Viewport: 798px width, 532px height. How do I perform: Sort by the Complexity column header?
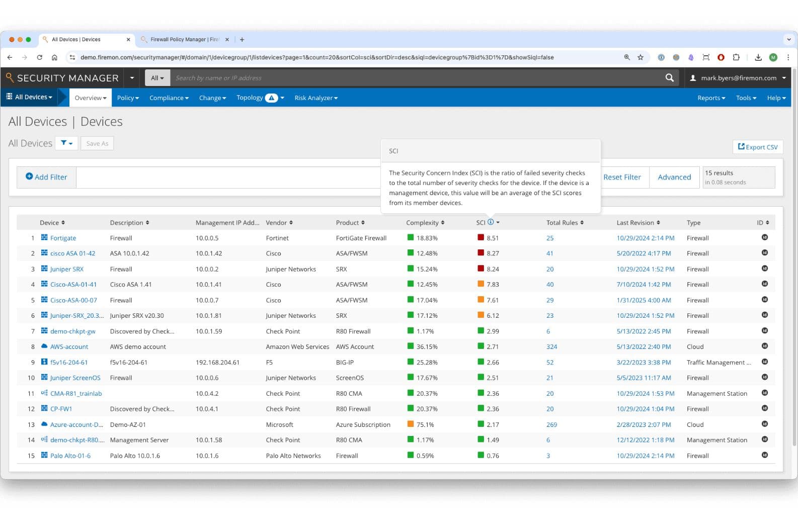[x=425, y=223]
